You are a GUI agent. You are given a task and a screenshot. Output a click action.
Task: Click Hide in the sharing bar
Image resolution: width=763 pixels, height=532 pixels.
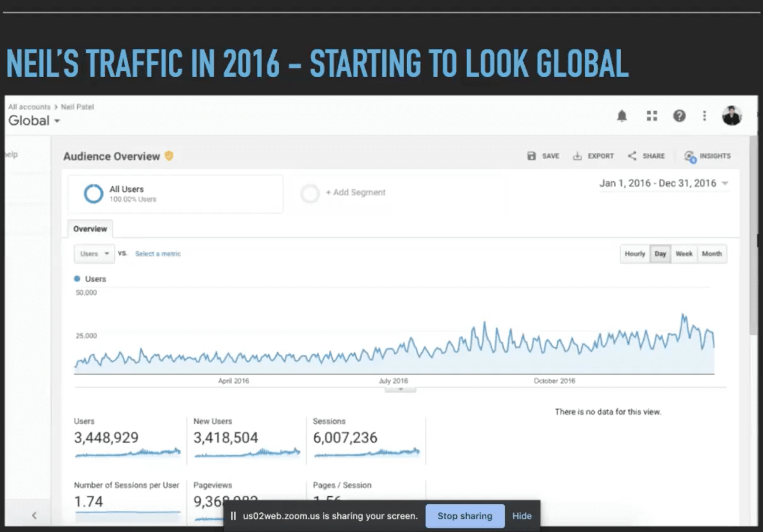522,516
